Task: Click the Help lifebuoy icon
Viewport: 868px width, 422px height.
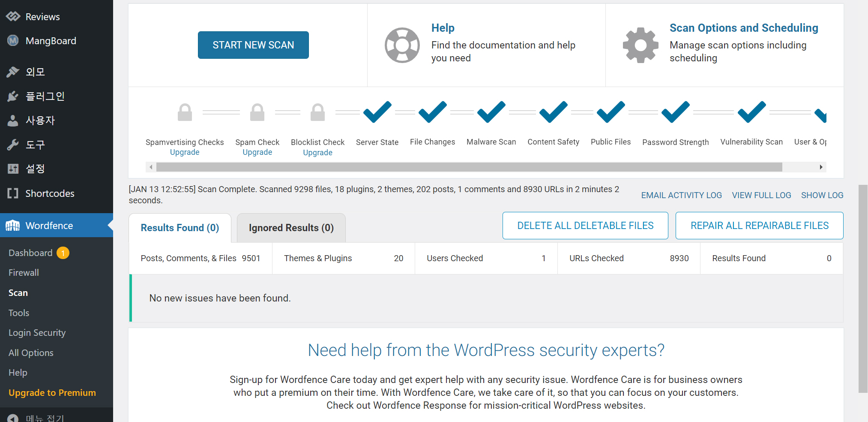Action: 402,45
